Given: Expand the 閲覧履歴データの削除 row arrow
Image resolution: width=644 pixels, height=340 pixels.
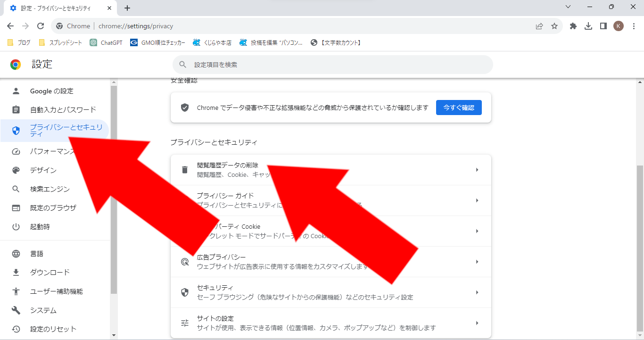Looking at the screenshot, I should pyautogui.click(x=477, y=170).
